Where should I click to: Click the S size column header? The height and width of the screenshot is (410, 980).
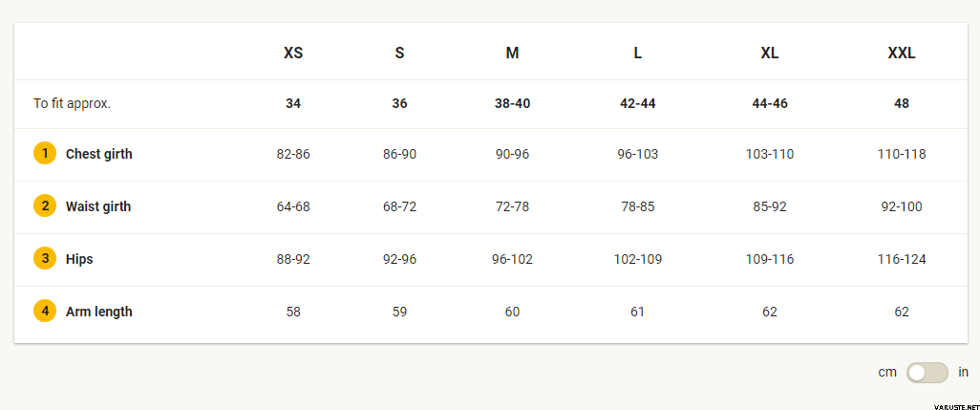(399, 54)
